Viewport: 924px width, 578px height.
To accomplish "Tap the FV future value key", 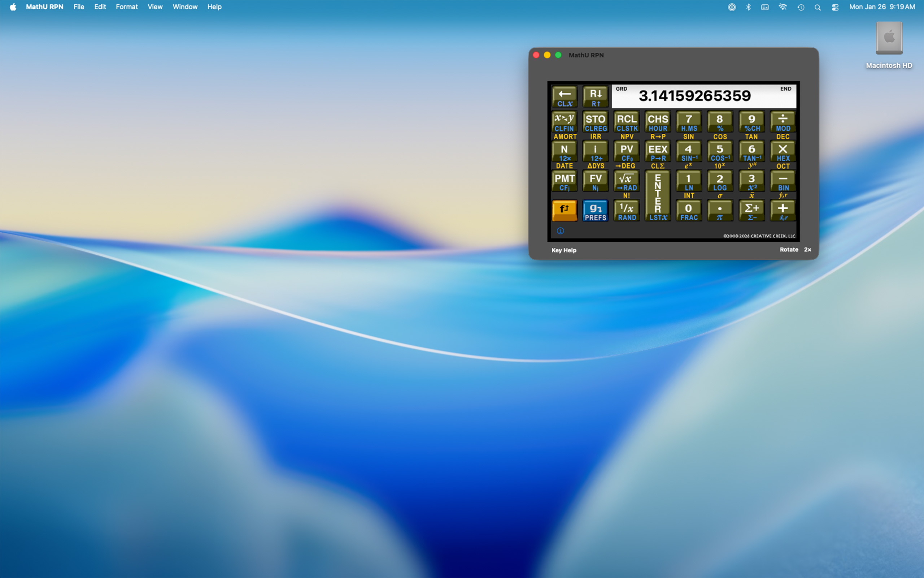I will click(596, 181).
